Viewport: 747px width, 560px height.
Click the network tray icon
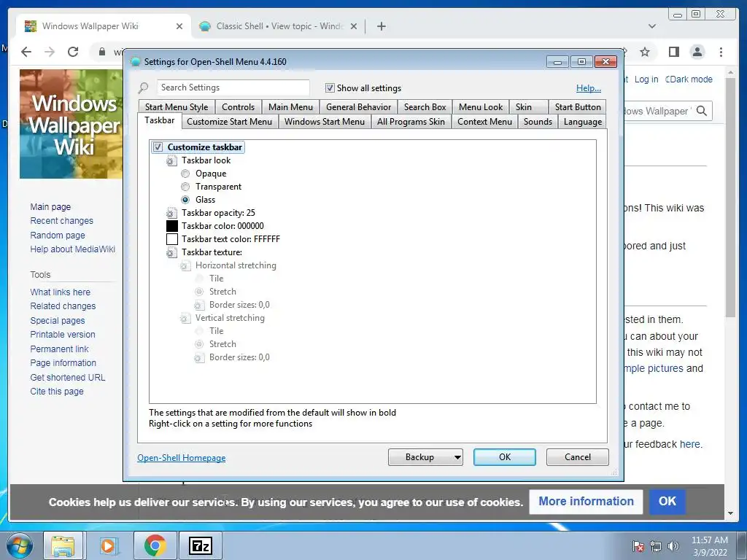tap(656, 546)
